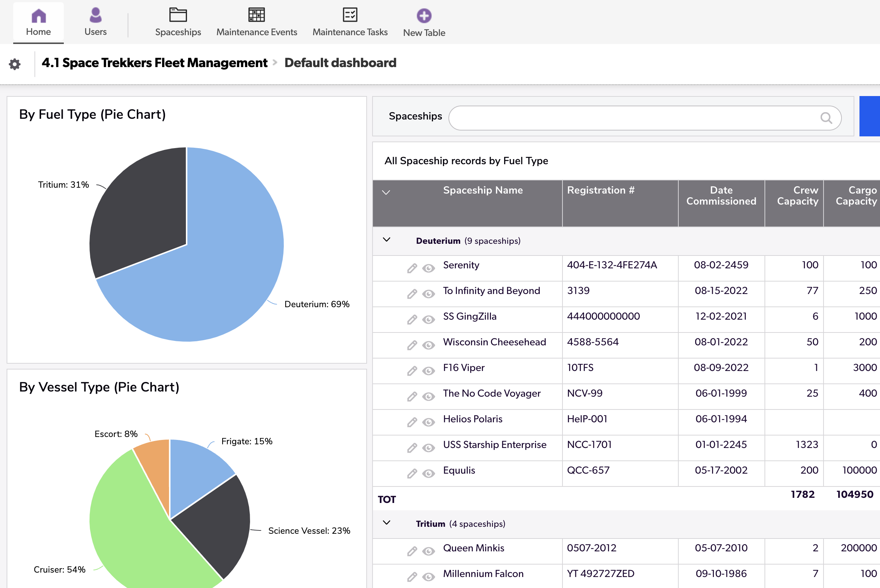
Task: Collapse the Tritium spaceships group
Action: [386, 523]
